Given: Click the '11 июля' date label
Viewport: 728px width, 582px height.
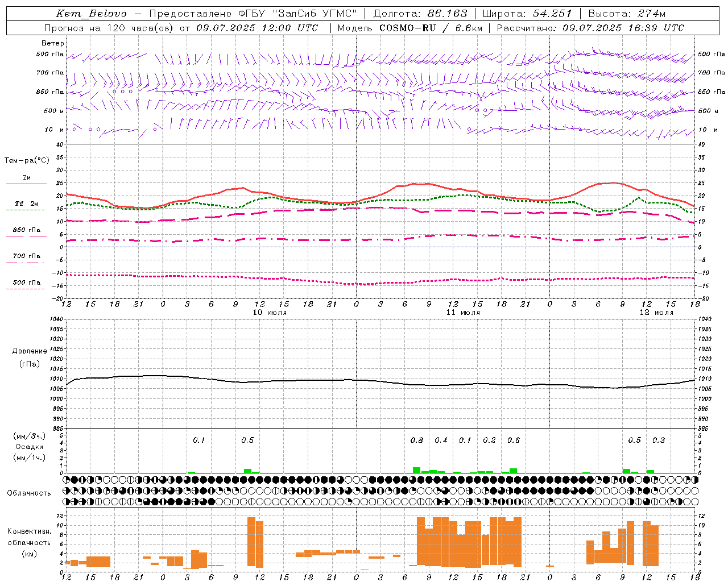Looking at the screenshot, I should click(x=463, y=313).
